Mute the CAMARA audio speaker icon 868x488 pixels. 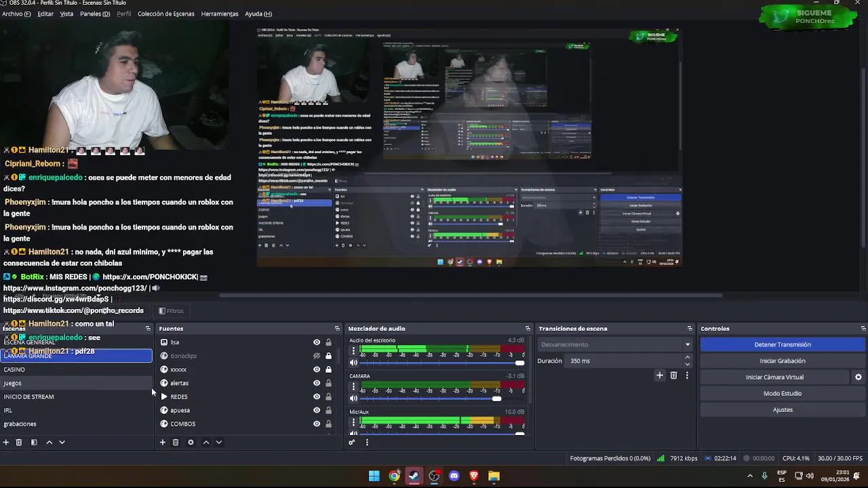[x=353, y=399]
